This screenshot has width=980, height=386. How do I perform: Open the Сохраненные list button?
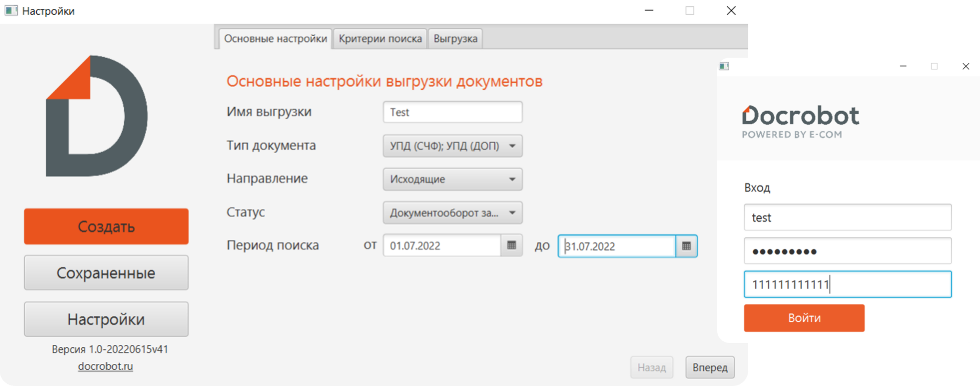coord(106,273)
